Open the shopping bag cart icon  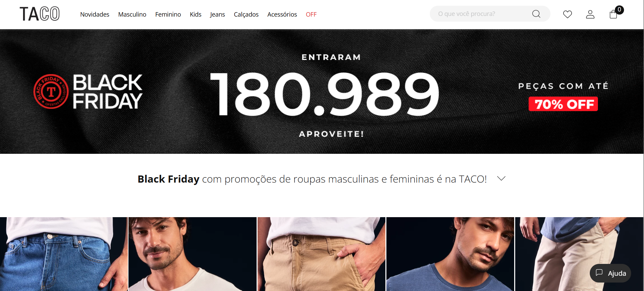(x=613, y=14)
